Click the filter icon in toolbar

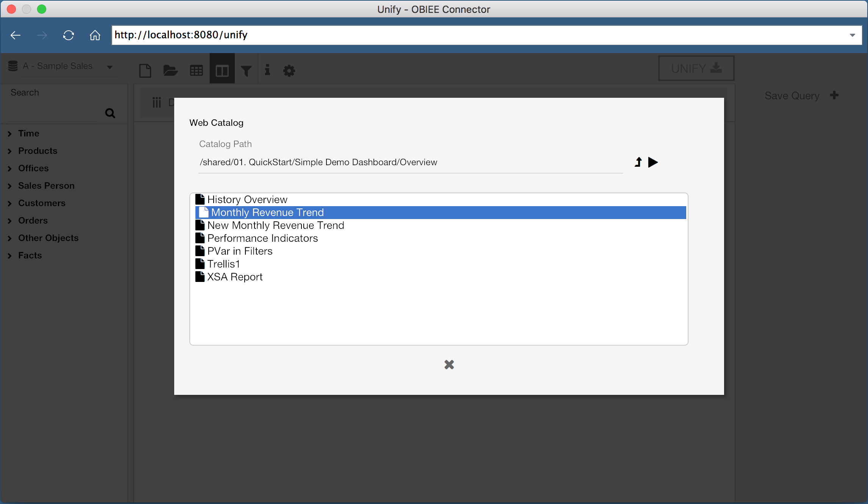point(247,70)
